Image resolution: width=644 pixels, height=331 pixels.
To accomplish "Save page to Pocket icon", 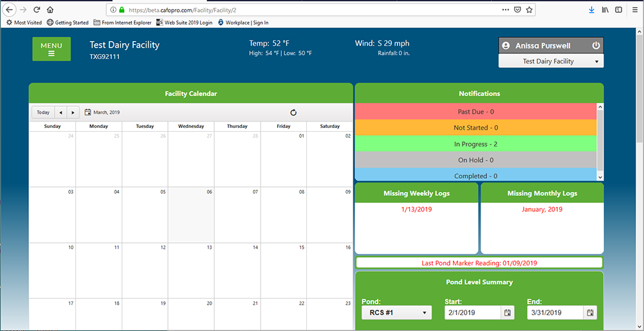I will pos(518,10).
